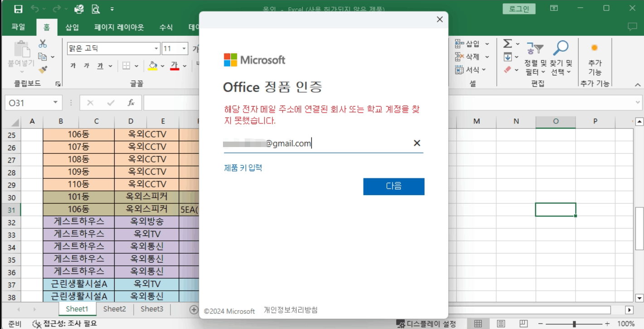This screenshot has width=644, height=329.
Task: Click the print and check icon in title bar
Action: click(x=79, y=9)
